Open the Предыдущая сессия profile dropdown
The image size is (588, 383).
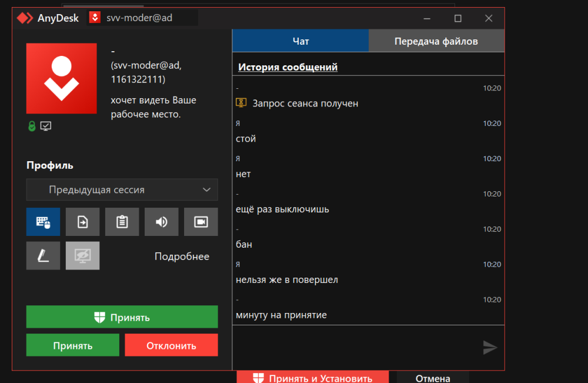[x=122, y=190]
